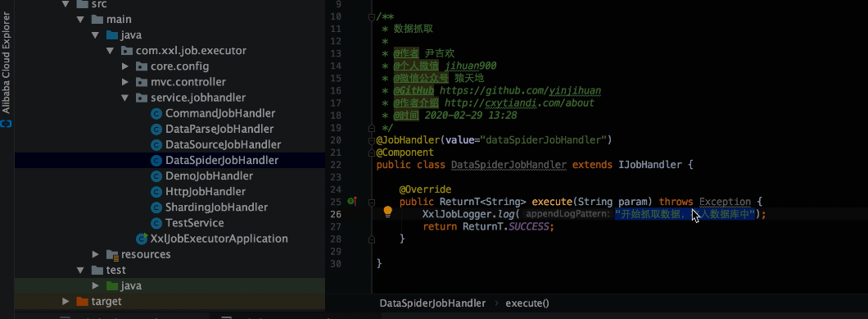The width and height of the screenshot is (868, 319).
Task: Select the resources folder icon
Action: pos(112,255)
